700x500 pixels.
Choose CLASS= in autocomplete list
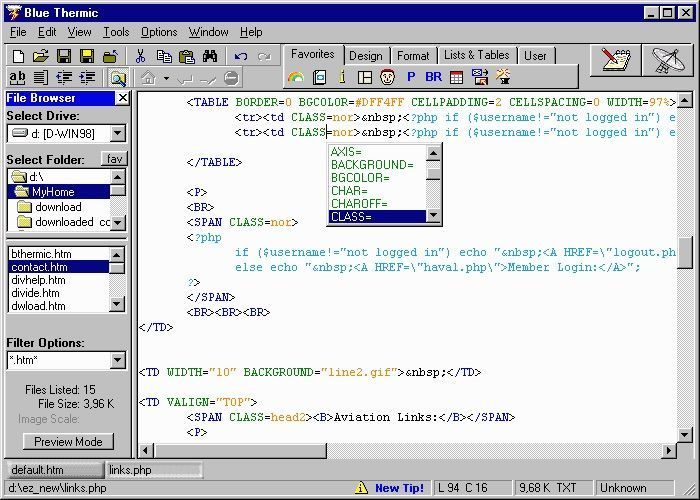point(377,217)
